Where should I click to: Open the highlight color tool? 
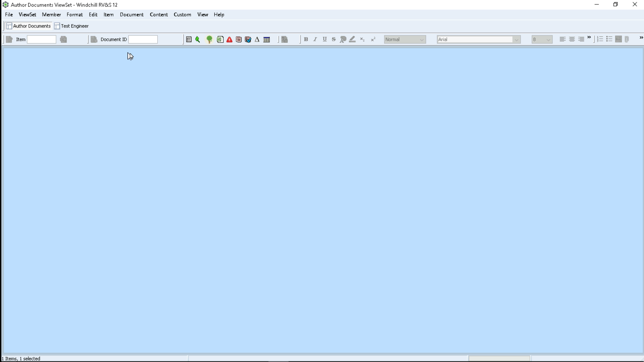[x=352, y=40]
